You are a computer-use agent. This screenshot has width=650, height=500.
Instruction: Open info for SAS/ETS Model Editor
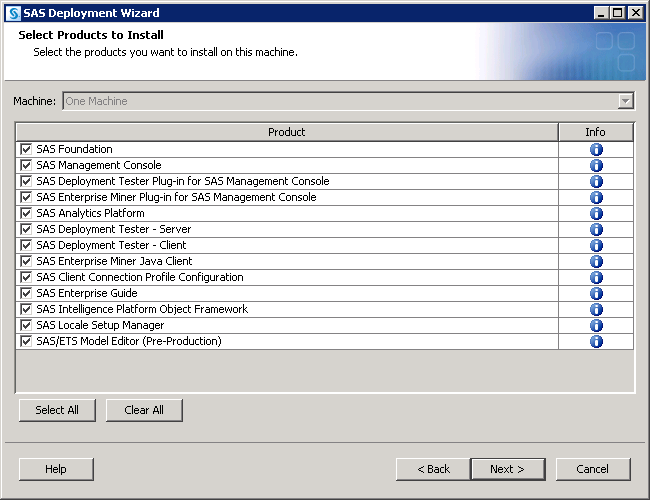[596, 342]
